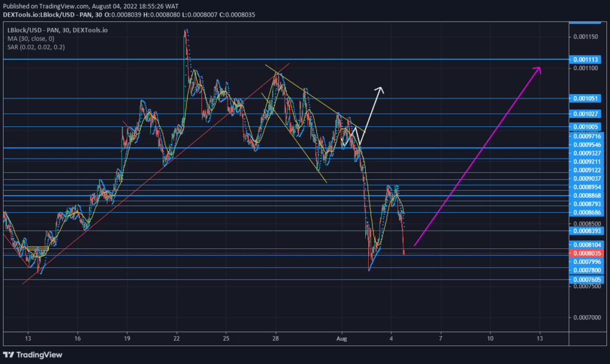This screenshot has width=610, height=364.
Task: Click the 0.0008393 price level label
Action: coord(587,231)
